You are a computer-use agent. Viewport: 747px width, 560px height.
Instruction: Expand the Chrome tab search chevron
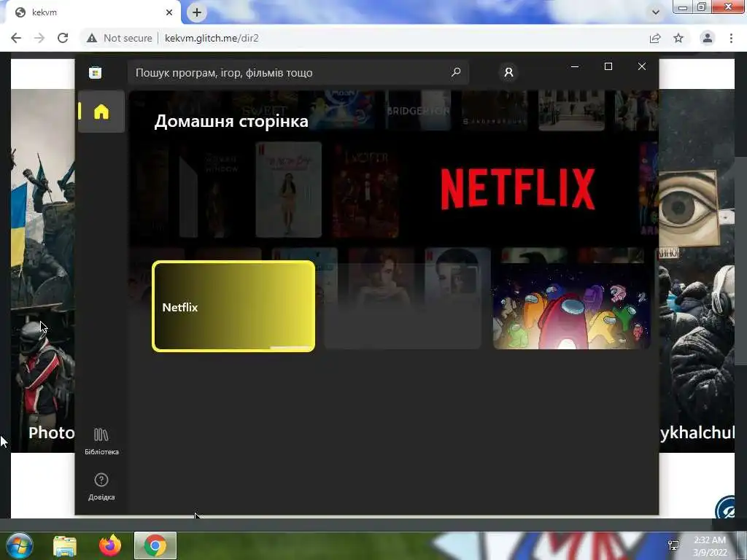pyautogui.click(x=656, y=12)
